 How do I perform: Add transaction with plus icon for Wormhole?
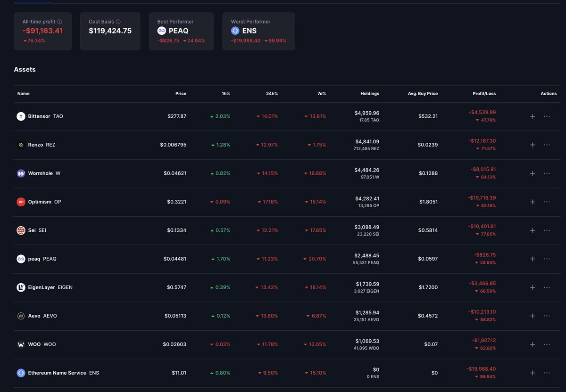[x=533, y=173]
